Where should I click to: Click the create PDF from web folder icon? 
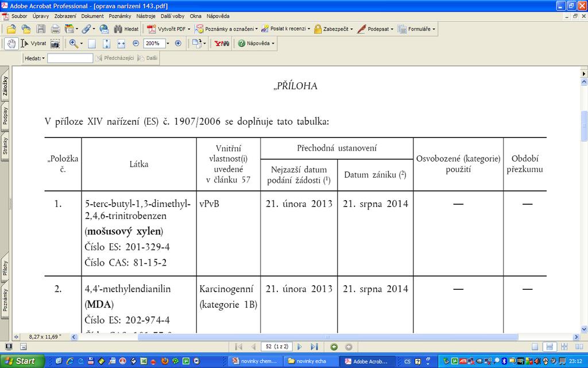coord(26,29)
